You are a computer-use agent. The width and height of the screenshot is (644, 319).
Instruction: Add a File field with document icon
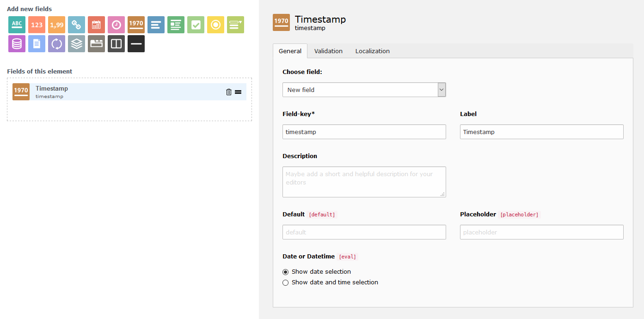37,43
